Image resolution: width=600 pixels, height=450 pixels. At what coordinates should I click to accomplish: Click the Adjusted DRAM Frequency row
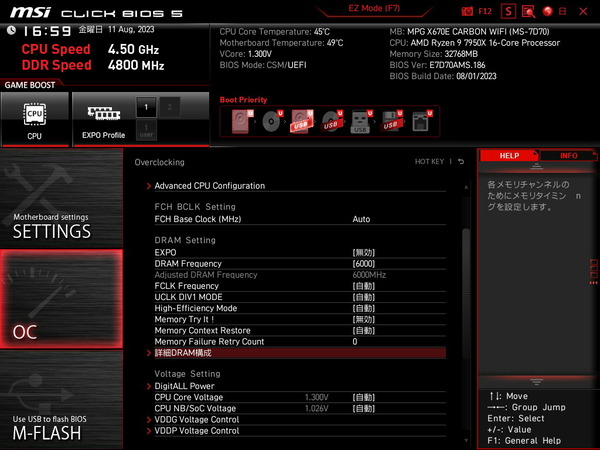pos(300,275)
